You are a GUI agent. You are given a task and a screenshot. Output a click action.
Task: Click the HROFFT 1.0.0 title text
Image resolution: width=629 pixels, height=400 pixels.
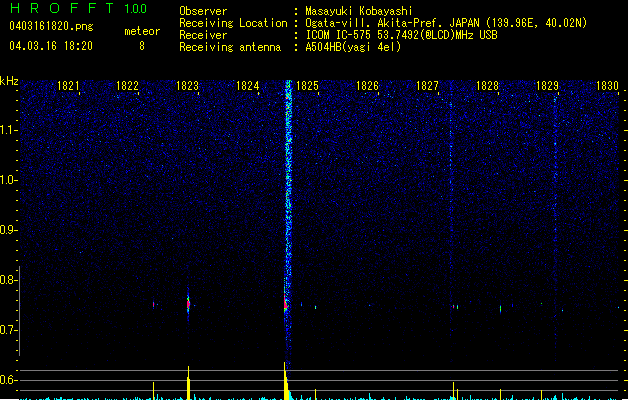[79, 8]
